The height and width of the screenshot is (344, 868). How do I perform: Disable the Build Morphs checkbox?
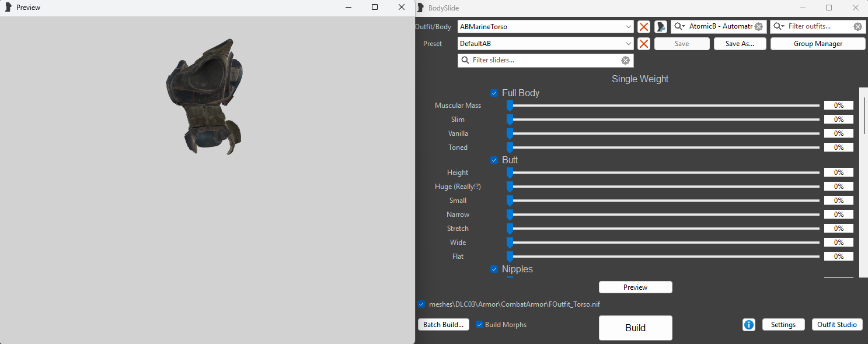480,325
